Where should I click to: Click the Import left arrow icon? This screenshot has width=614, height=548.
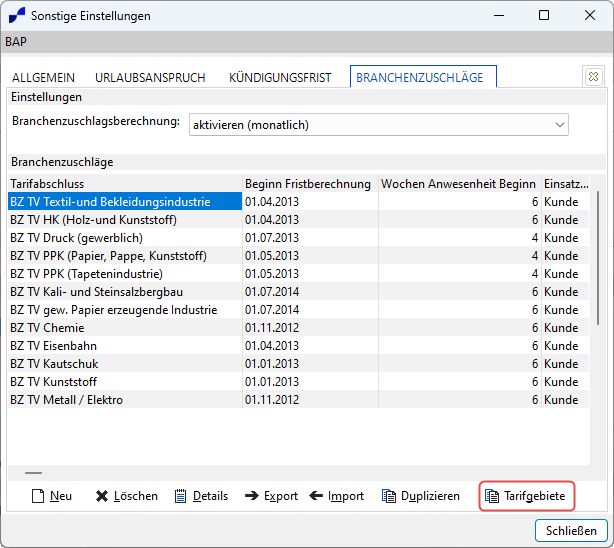point(316,496)
